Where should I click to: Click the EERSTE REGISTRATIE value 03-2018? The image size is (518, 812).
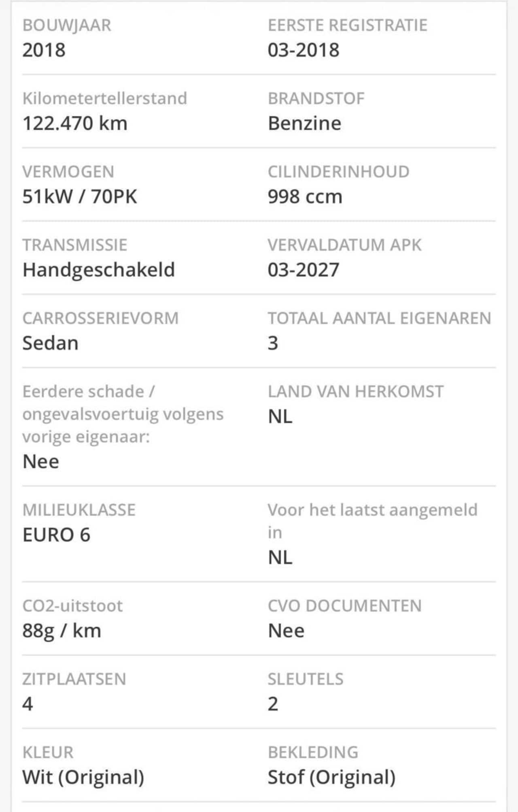[x=304, y=50]
